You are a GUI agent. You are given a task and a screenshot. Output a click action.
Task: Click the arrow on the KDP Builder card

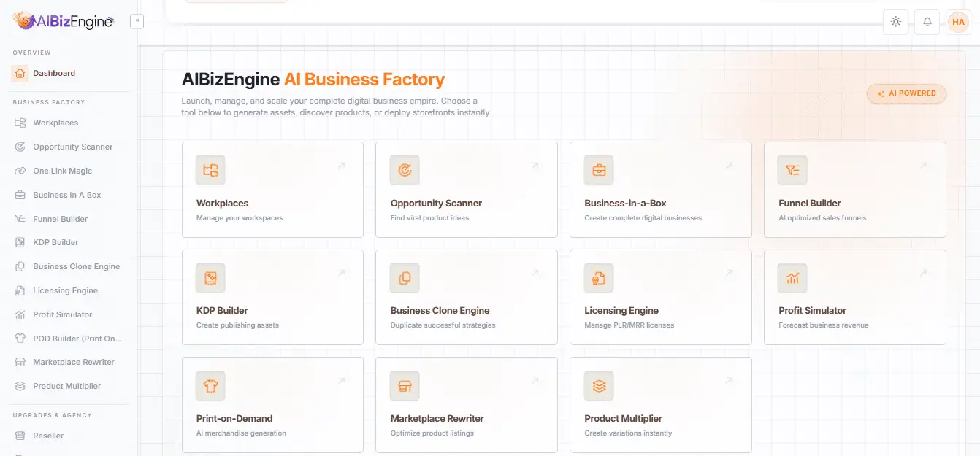pyautogui.click(x=341, y=273)
